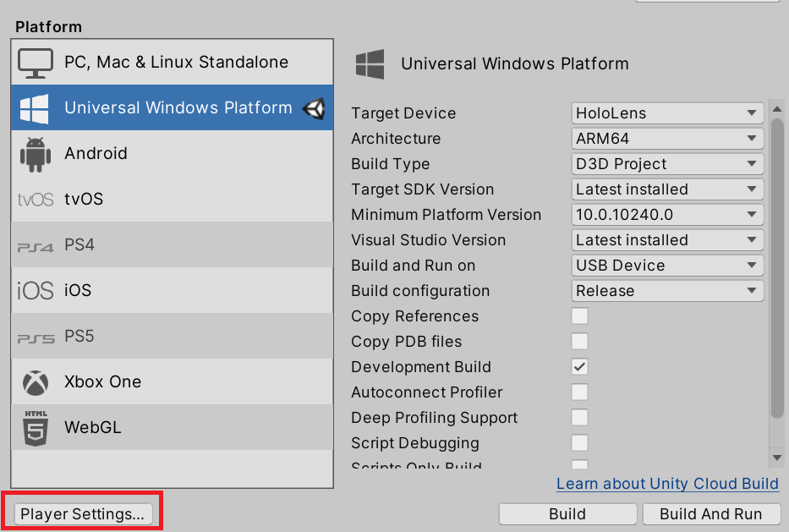Screen dimensions: 789x532
Task: Toggle Copy References checkbox
Action: [x=579, y=316]
